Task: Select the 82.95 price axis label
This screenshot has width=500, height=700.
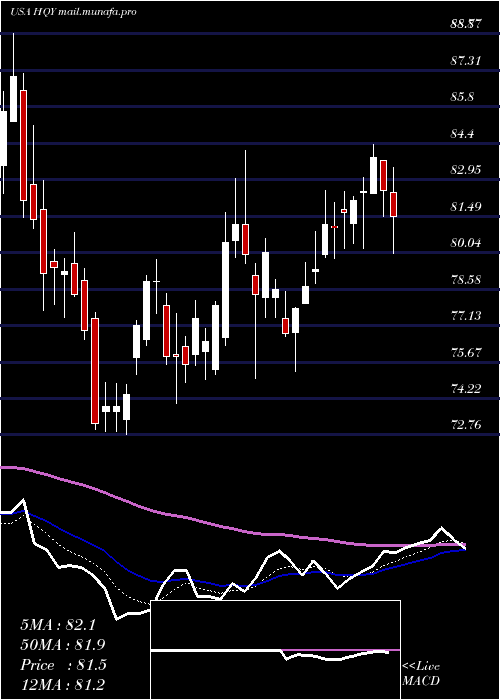Action: (x=465, y=170)
